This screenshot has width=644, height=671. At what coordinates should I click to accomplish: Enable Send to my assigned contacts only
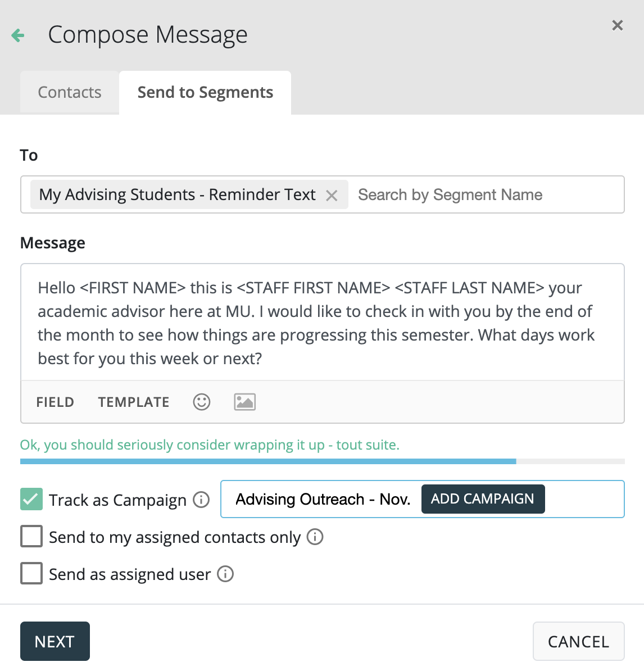[31, 536]
